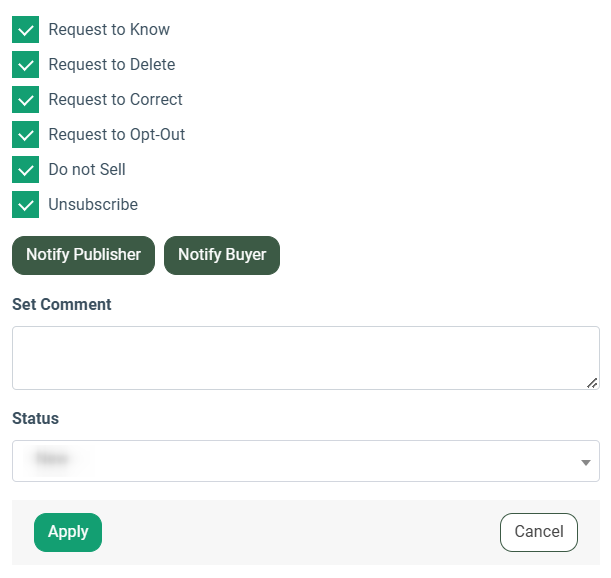Toggle the Unsubscribe checkbox
611x578 pixels.
[25, 205]
